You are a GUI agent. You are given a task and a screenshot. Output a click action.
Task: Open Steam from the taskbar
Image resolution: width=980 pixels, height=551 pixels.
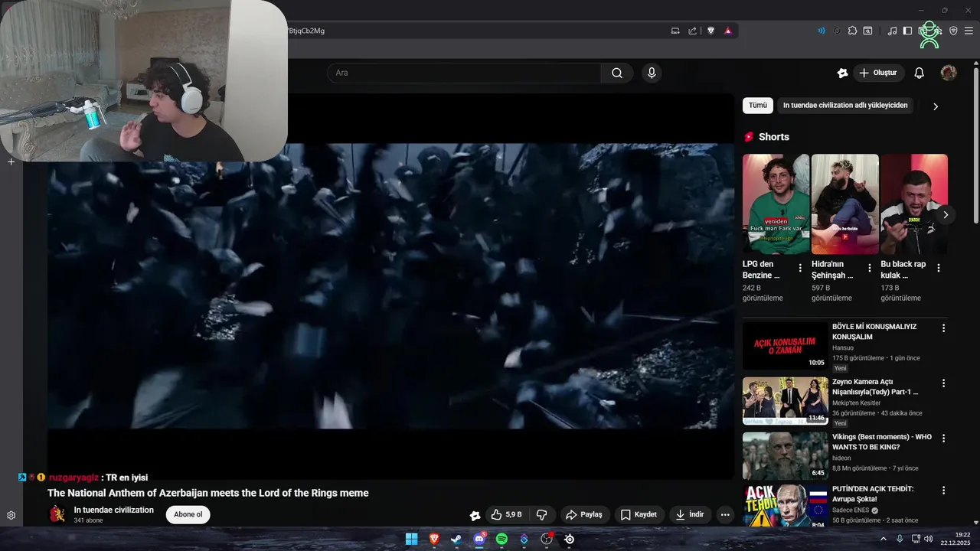[456, 539]
